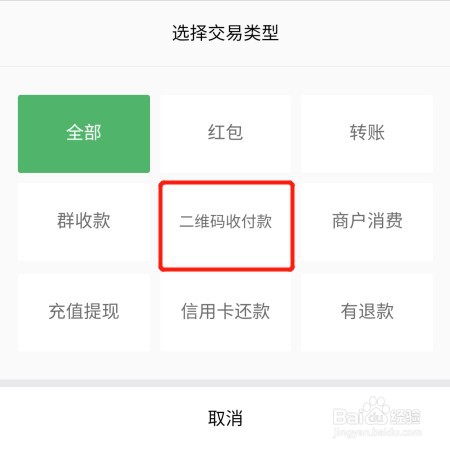
Task: Filter by 信用卡还款
Action: click(225, 312)
